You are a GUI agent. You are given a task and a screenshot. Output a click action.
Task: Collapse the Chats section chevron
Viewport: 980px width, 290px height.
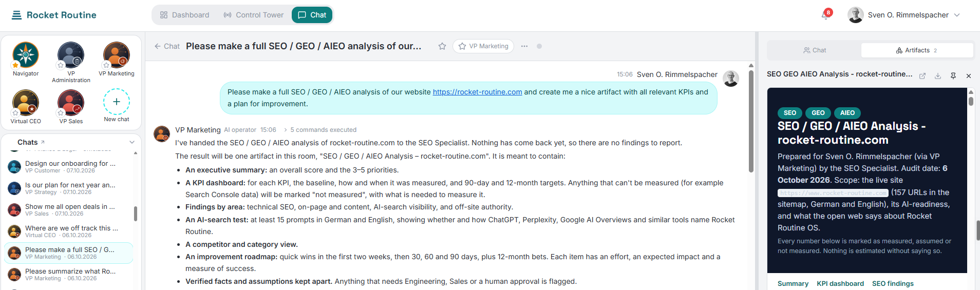coord(132,142)
